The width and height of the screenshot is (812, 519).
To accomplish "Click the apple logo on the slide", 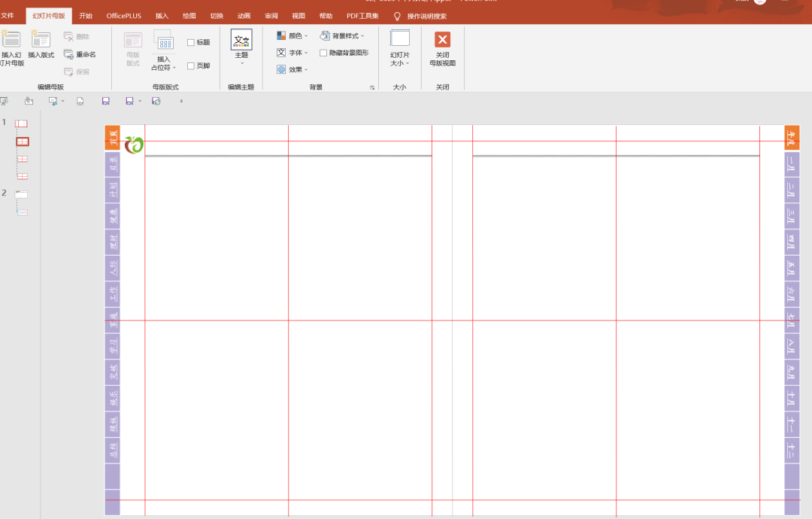I will [134, 144].
